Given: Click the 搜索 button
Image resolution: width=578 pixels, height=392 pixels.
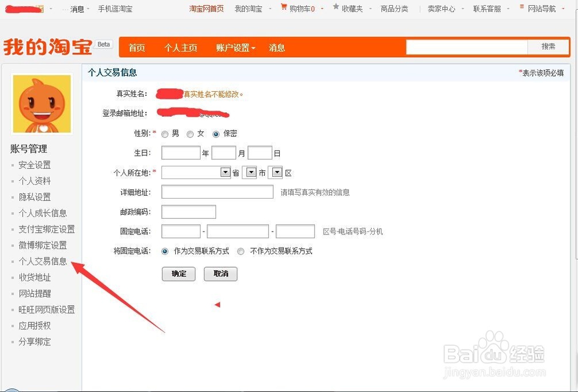Looking at the screenshot, I should click(548, 46).
